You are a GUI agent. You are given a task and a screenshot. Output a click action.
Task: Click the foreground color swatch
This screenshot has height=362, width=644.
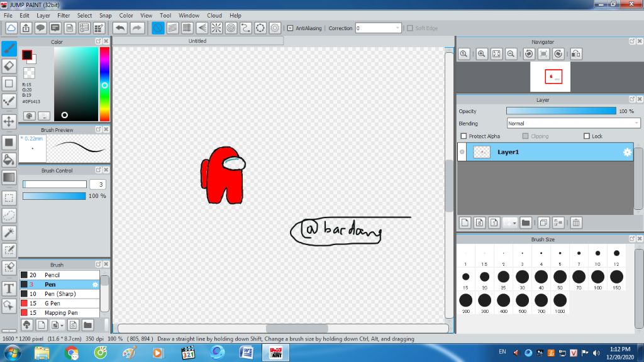[26, 55]
